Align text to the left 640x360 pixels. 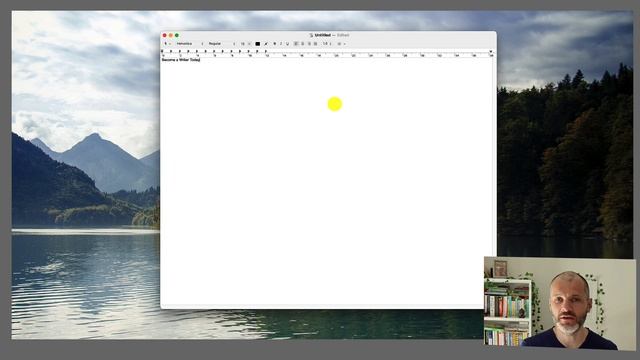(296, 44)
